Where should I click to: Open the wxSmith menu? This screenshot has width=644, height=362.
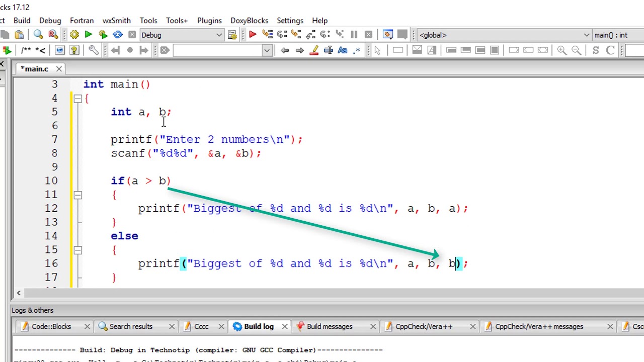[x=117, y=21]
